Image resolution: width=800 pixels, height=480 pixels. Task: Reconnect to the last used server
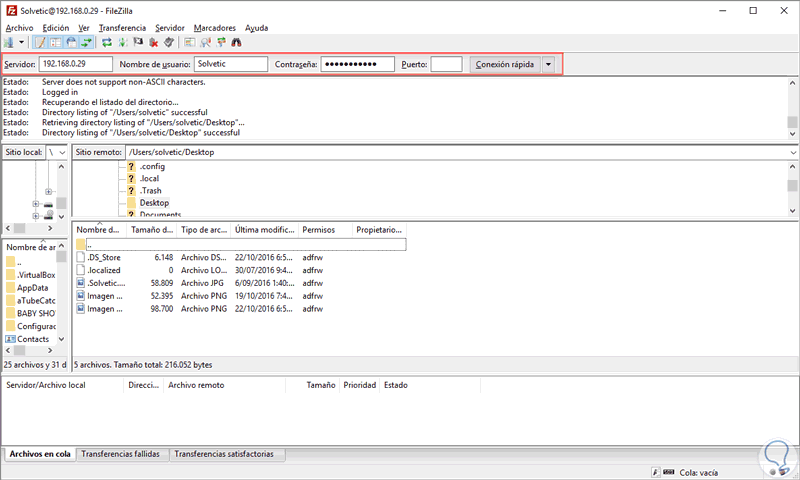pyautogui.click(x=169, y=42)
